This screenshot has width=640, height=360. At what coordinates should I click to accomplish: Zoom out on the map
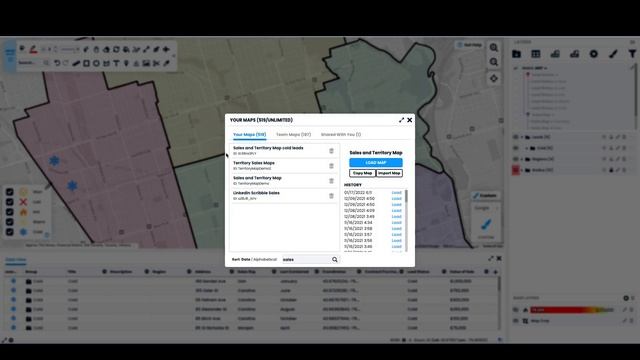pyautogui.click(x=494, y=62)
